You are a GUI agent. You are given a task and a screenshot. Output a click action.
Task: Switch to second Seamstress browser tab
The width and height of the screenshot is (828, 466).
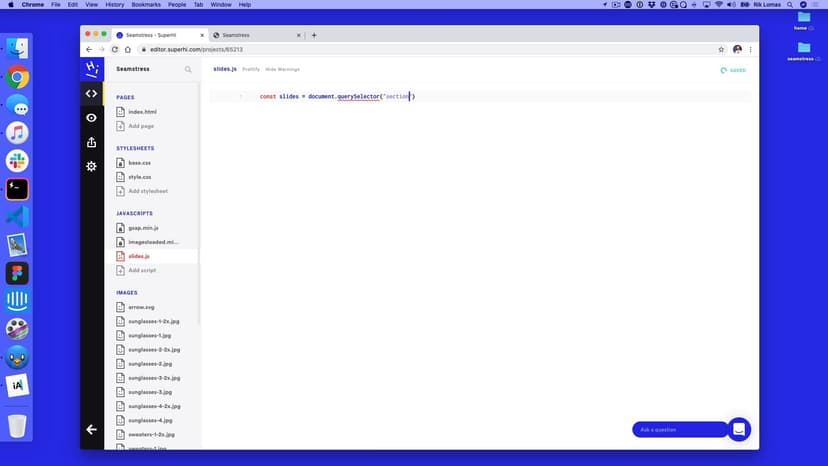coord(250,35)
